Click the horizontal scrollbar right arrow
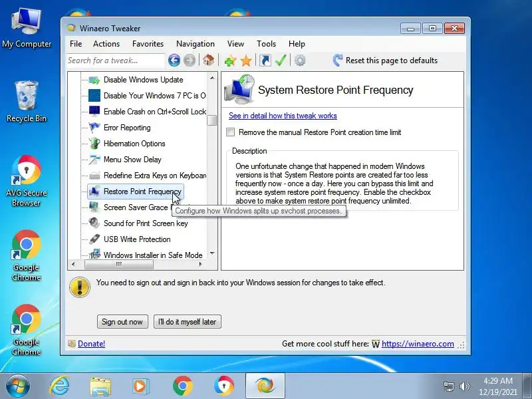 tap(201, 264)
